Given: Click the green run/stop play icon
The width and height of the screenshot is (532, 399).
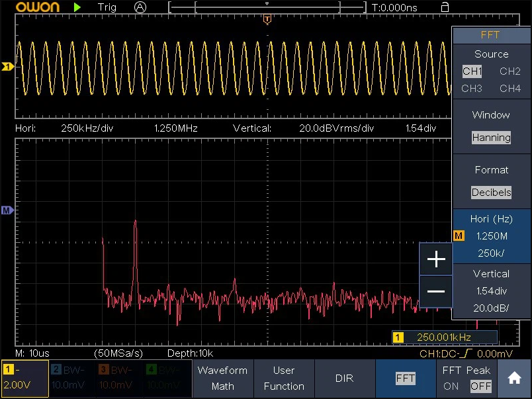Looking at the screenshot, I should pyautogui.click(x=77, y=7).
